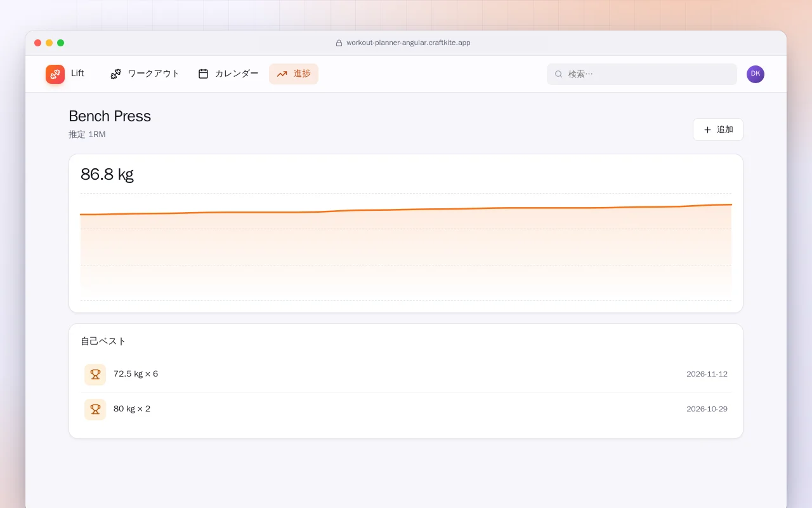The image size is (812, 508).
Task: Open the DK user avatar
Action: 756,74
